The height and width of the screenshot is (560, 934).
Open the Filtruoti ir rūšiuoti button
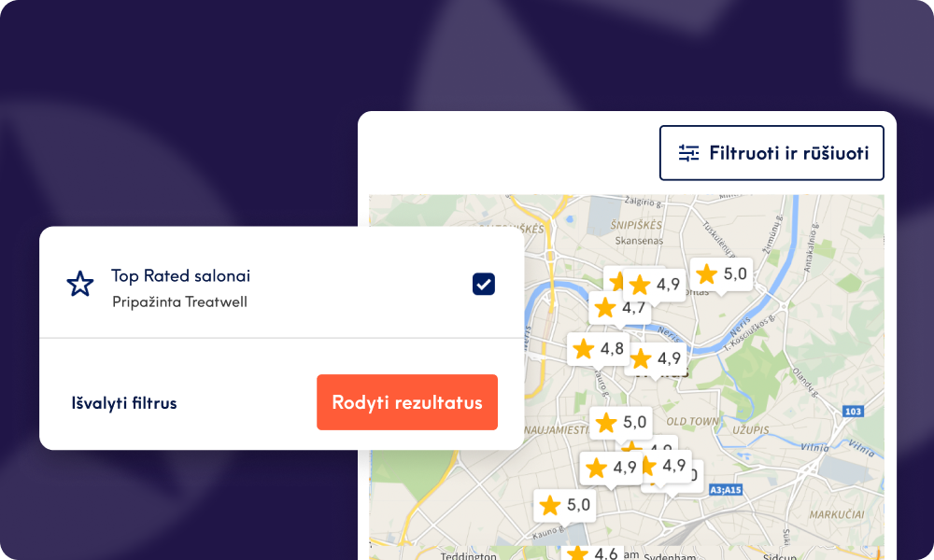pyautogui.click(x=771, y=152)
